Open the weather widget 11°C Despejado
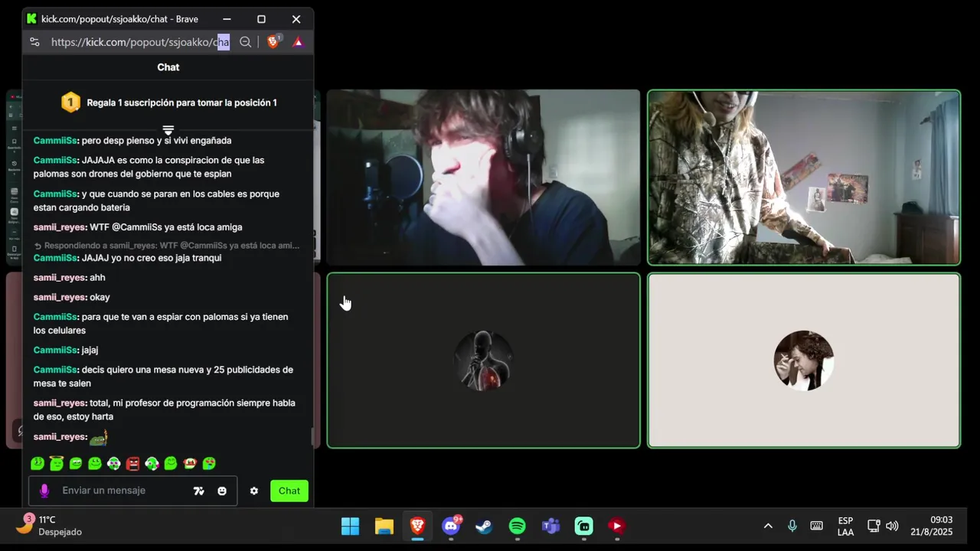Viewport: 980px width, 551px height. [51, 527]
